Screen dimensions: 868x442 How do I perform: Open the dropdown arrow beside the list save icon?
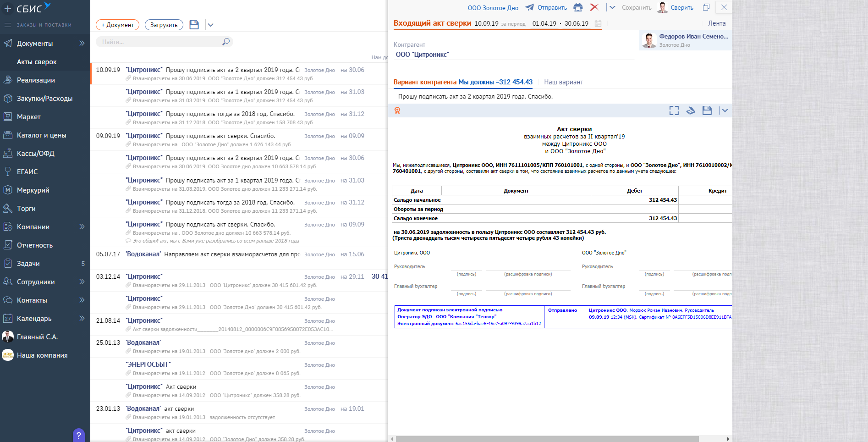[x=210, y=25]
